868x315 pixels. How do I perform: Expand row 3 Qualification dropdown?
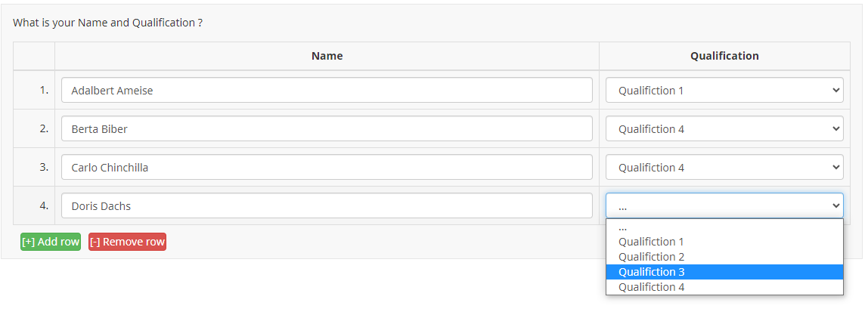coord(724,167)
